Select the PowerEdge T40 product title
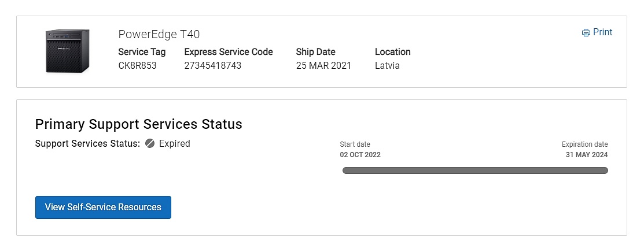Image resolution: width=644 pixels, height=249 pixels. (x=159, y=34)
